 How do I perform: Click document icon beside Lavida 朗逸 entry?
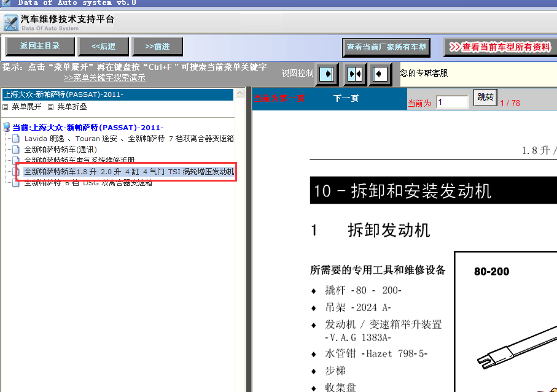15,139
